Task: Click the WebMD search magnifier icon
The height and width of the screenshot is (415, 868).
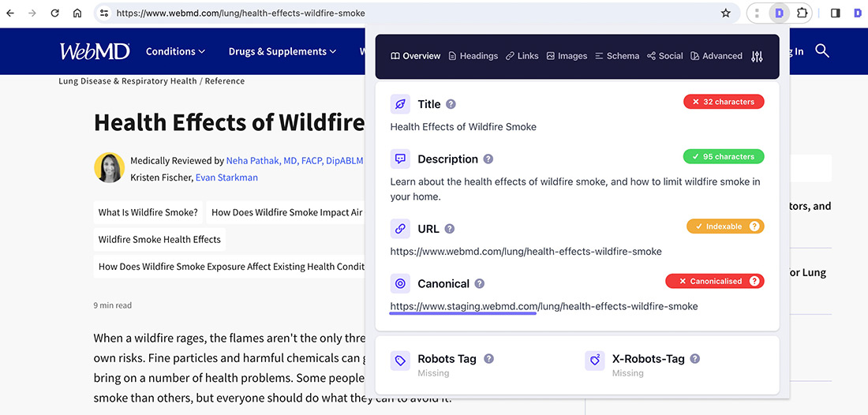Action: pyautogui.click(x=822, y=51)
